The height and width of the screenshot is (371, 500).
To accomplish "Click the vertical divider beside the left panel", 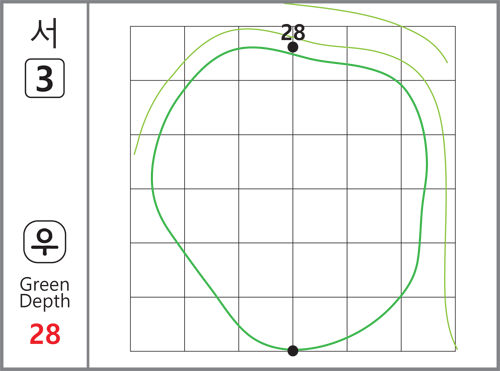I will [x=88, y=185].
